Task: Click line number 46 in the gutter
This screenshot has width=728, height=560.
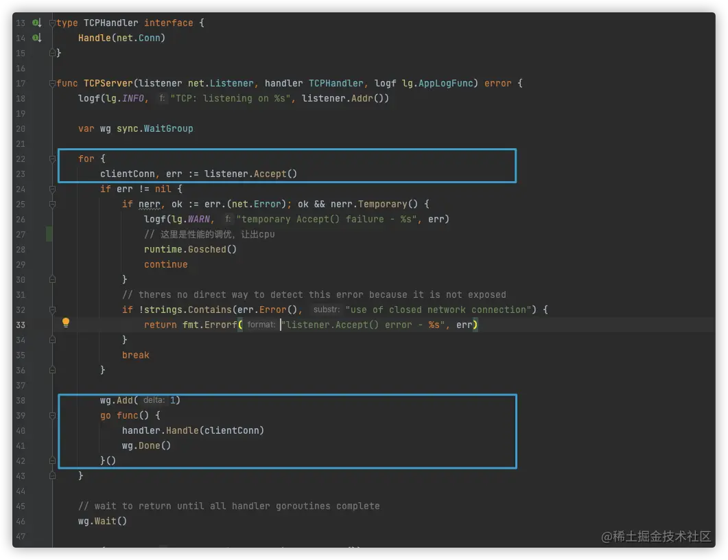Action: tap(21, 522)
